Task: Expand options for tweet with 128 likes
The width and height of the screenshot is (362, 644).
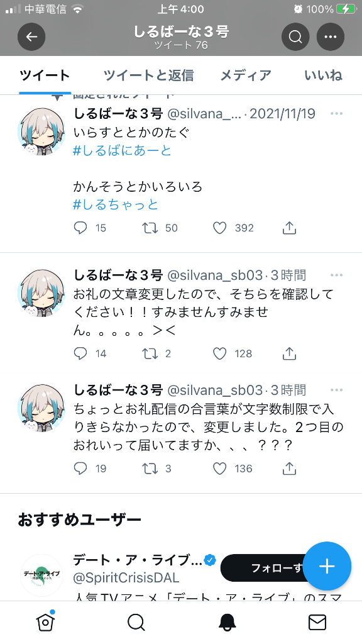Action: pyautogui.click(x=337, y=275)
